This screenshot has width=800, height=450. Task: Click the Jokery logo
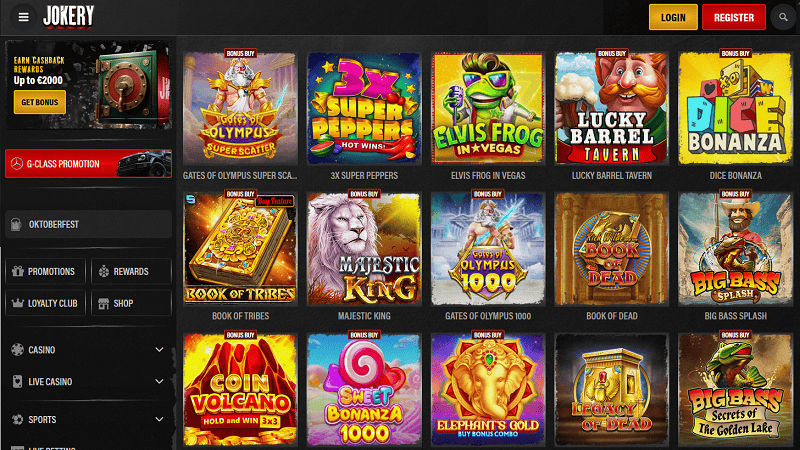[x=68, y=16]
